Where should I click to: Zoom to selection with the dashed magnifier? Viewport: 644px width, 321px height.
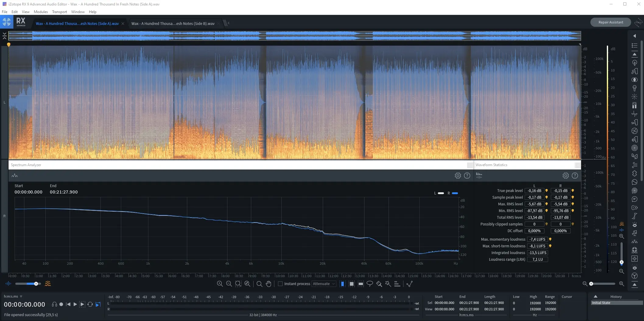(x=238, y=284)
